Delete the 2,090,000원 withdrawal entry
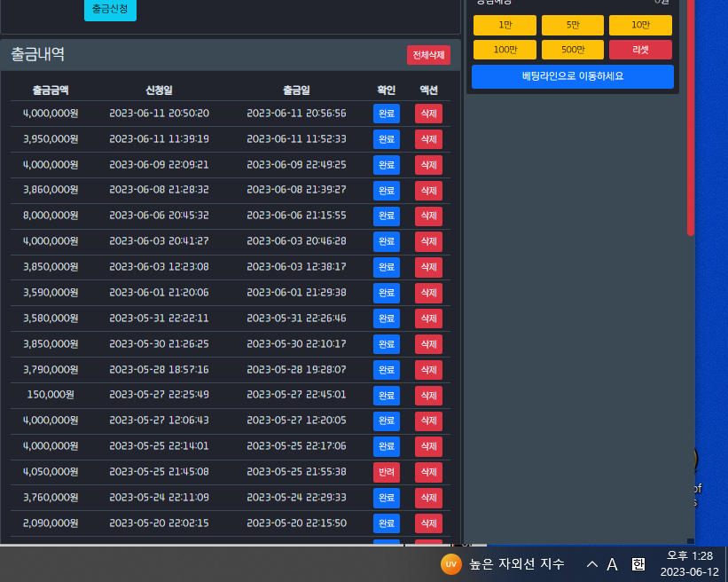 pyautogui.click(x=428, y=523)
